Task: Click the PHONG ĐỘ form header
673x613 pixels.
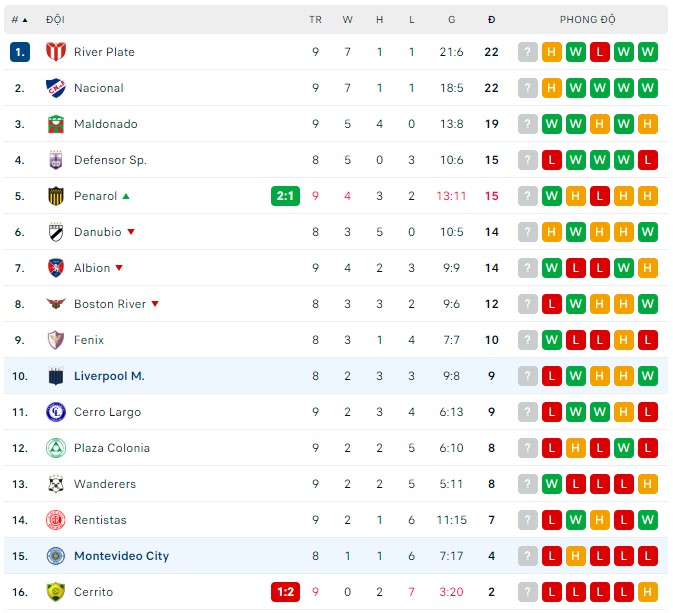Action: [588, 19]
